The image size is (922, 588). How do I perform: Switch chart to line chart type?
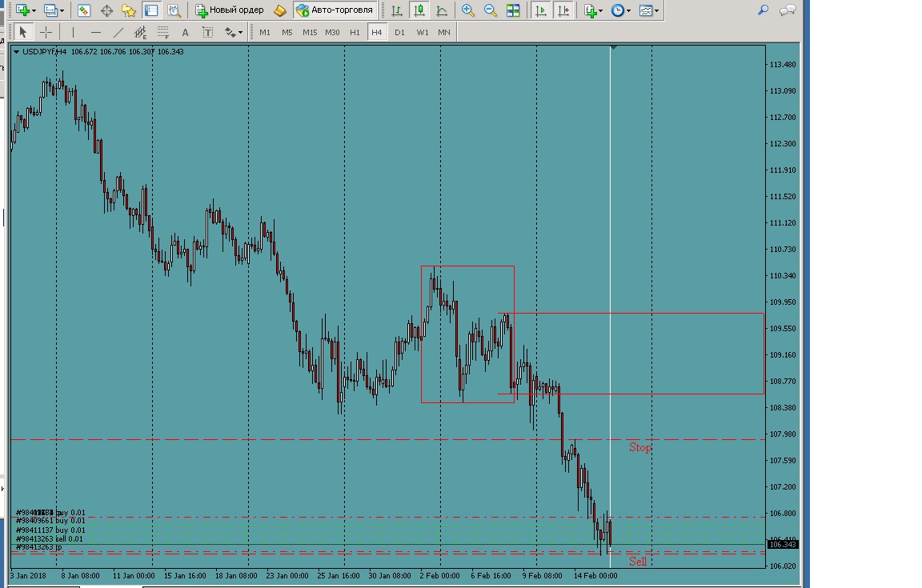[442, 10]
